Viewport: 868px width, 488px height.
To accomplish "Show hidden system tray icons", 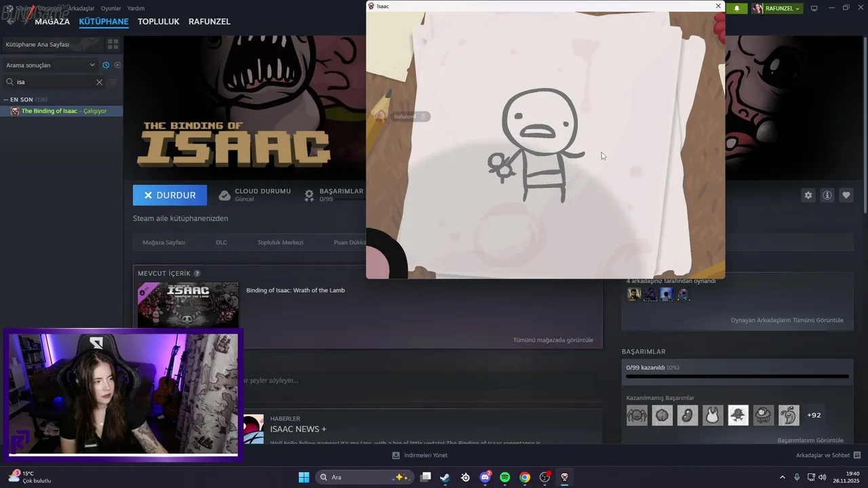I will (x=782, y=477).
